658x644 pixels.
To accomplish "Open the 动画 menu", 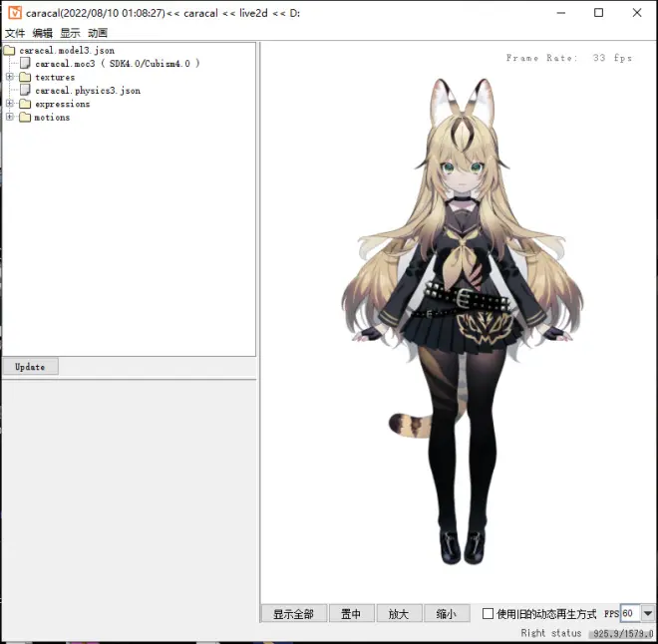I will (98, 33).
